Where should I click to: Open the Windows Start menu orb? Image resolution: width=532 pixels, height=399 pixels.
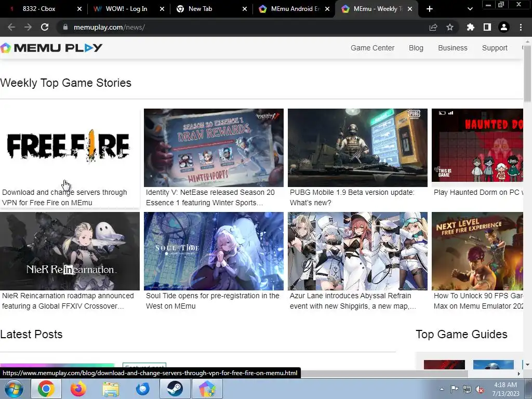point(14,389)
